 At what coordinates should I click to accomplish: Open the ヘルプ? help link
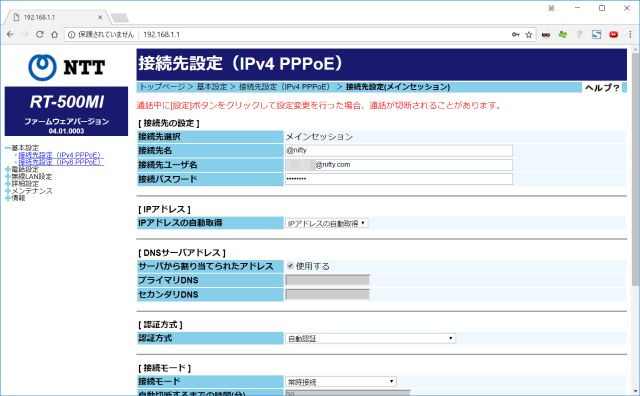coord(602,88)
